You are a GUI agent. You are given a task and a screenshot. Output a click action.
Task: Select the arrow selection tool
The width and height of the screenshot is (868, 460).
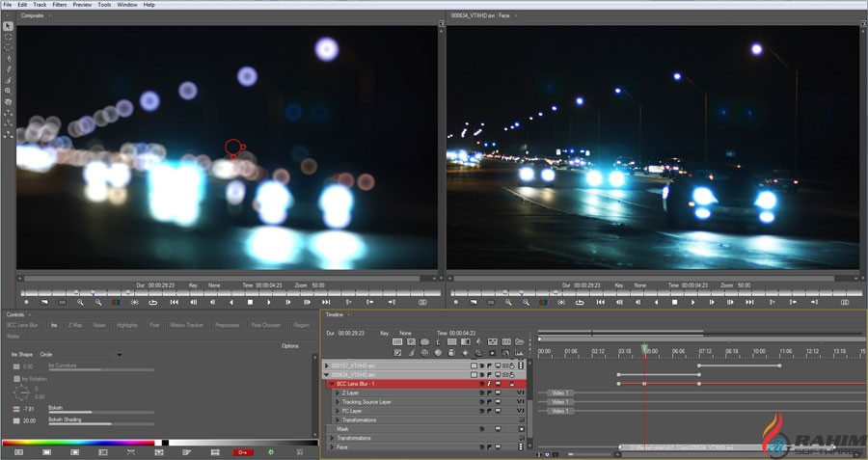coord(8,26)
